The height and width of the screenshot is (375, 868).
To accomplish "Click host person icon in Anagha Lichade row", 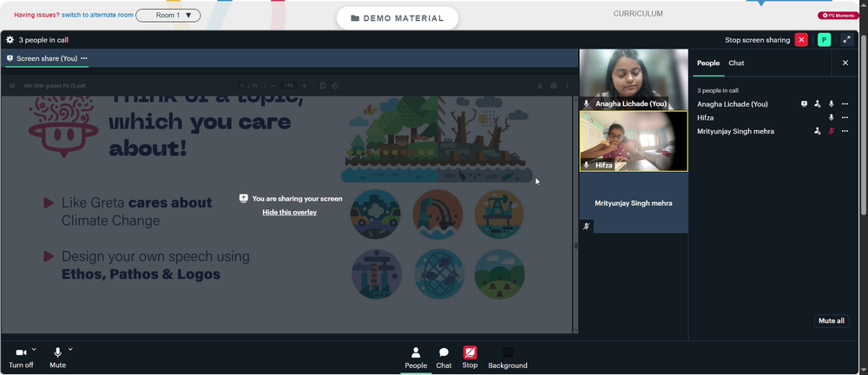I will 817,103.
